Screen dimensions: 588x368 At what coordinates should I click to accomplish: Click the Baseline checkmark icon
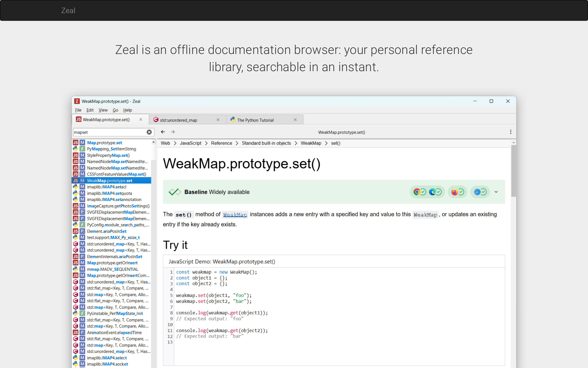175,192
